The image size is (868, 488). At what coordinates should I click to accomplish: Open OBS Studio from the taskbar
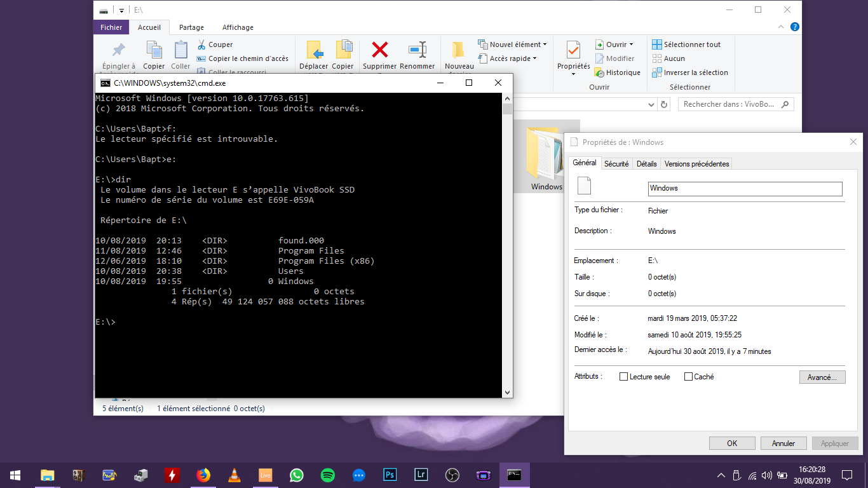tap(452, 475)
